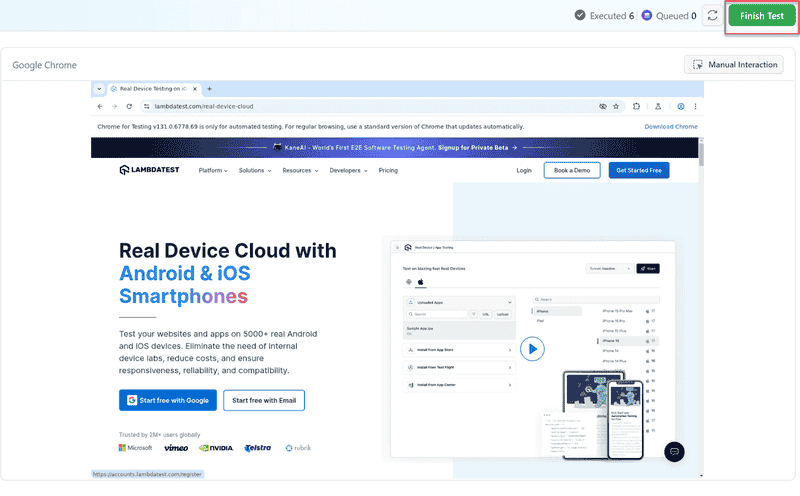This screenshot has height=496, width=800.
Task: Open new browser tab with plus icon
Action: [x=209, y=89]
